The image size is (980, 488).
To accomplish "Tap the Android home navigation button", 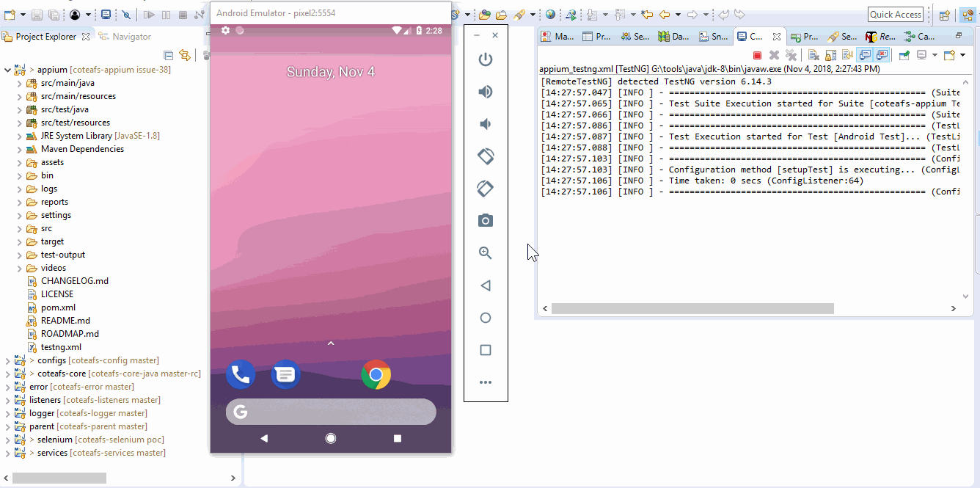I will [331, 438].
